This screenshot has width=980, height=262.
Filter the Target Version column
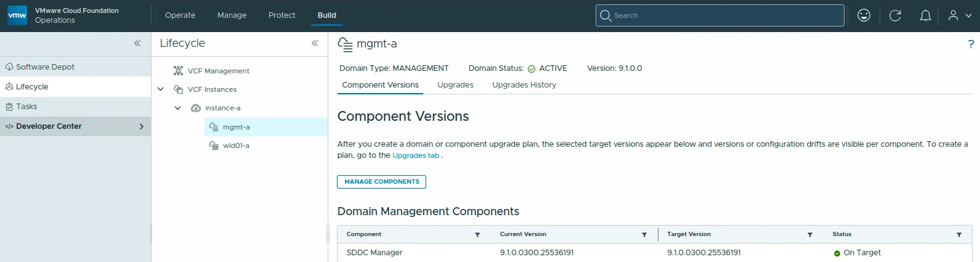pyautogui.click(x=810, y=235)
